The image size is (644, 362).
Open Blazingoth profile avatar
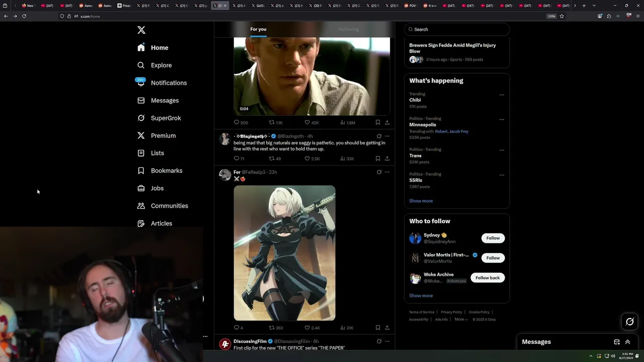point(225,139)
